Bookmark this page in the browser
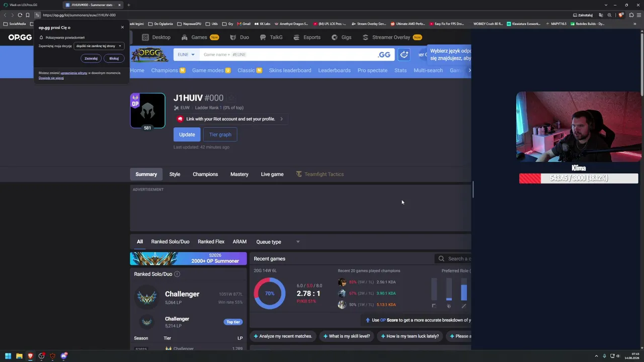The height and width of the screenshot is (362, 644). [x=28, y=15]
